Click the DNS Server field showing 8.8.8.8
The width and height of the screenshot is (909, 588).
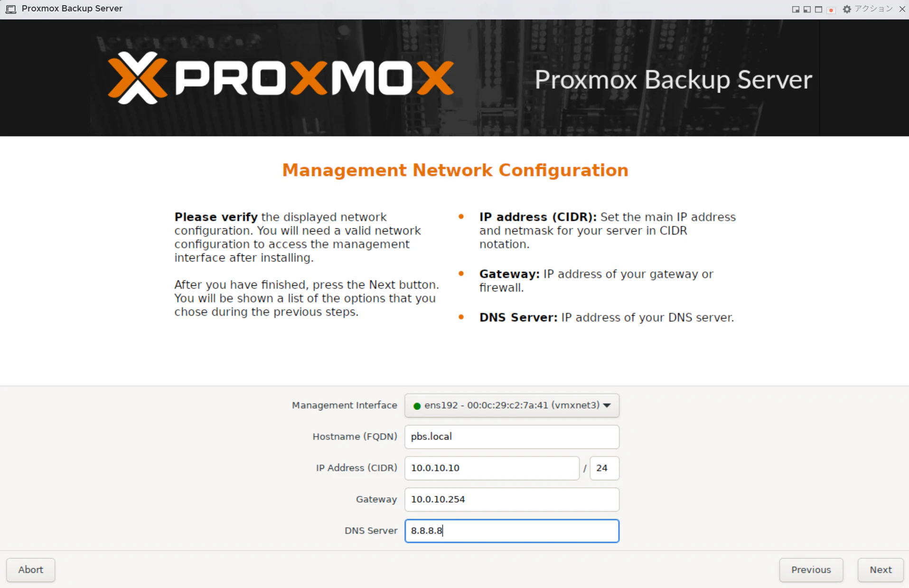[512, 531]
